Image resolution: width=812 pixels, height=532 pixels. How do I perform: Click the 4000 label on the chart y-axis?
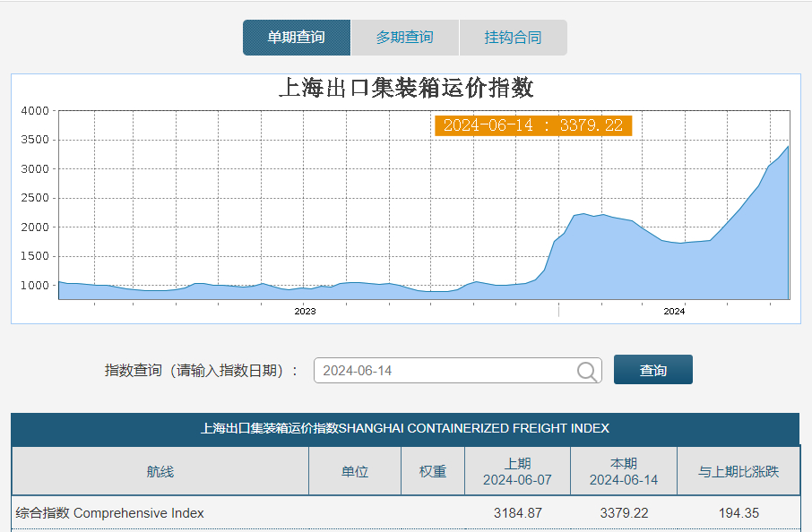34,111
